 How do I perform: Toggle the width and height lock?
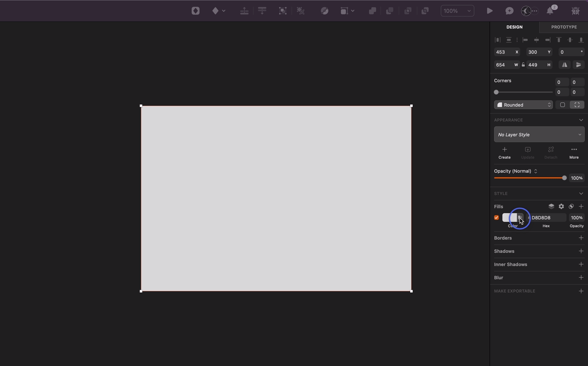[x=523, y=64]
